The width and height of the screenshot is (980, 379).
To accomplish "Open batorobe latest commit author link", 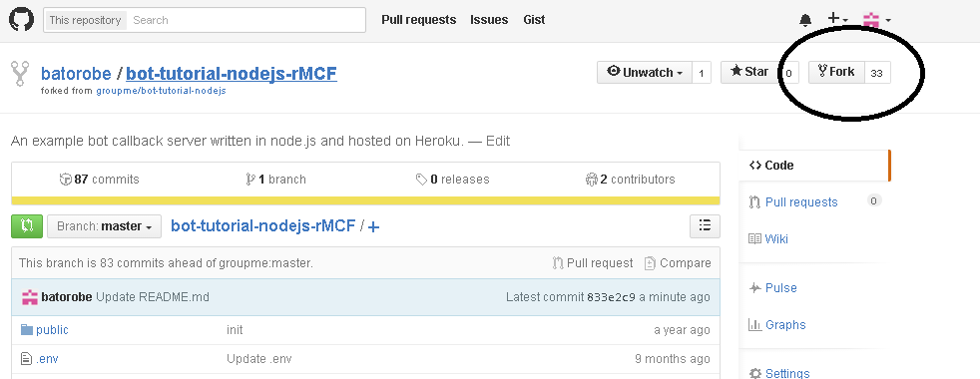I will click(67, 297).
